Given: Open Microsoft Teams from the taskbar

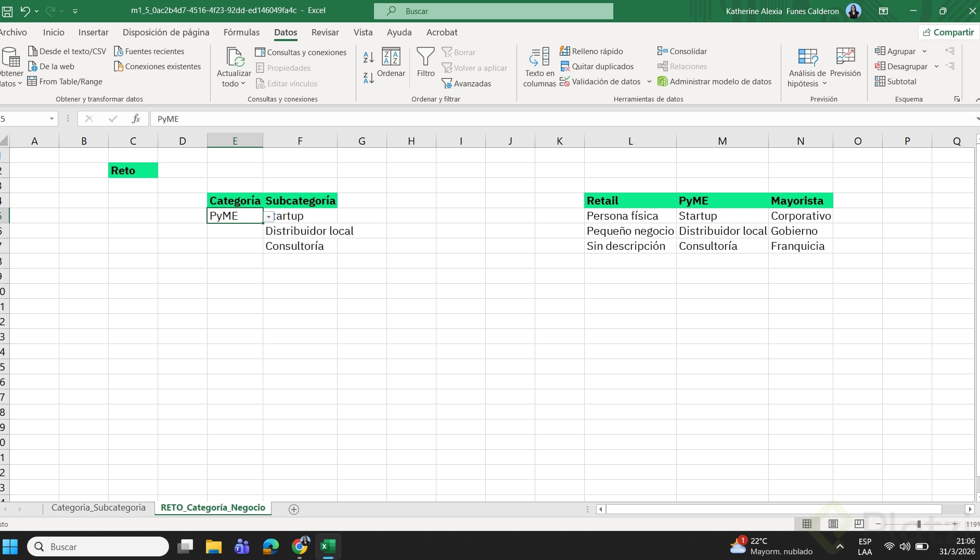Looking at the screenshot, I should click(242, 547).
